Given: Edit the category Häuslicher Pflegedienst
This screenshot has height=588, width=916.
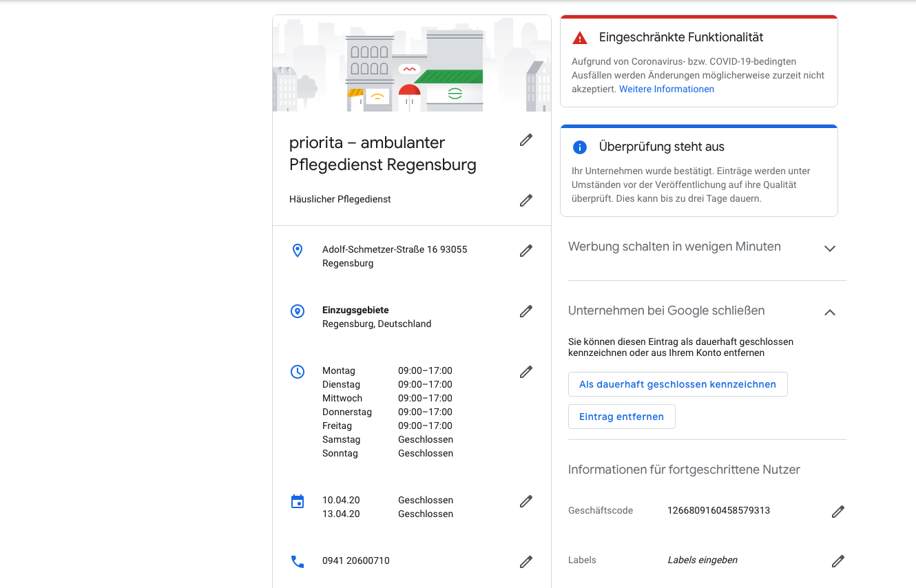Looking at the screenshot, I should click(x=525, y=200).
